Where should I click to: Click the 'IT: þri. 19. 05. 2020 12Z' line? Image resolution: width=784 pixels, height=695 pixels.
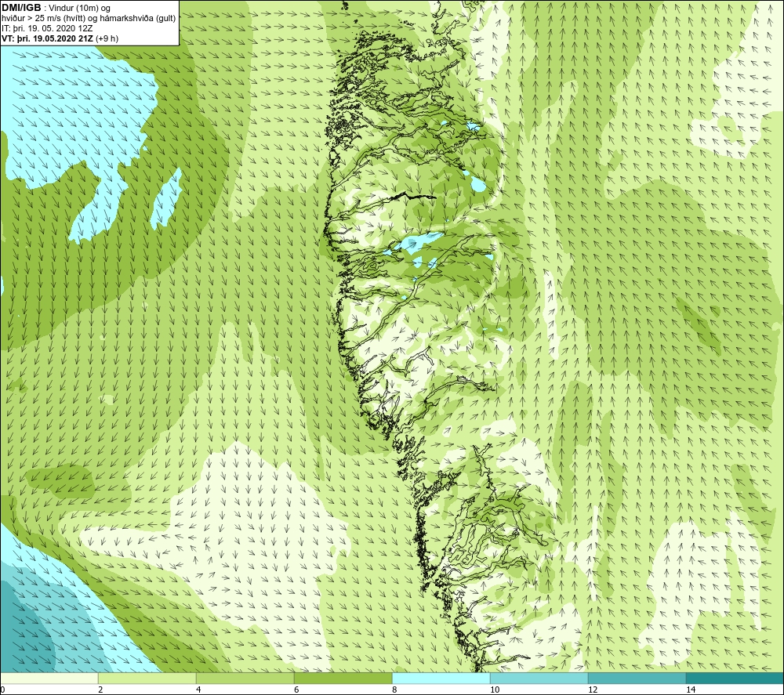pyautogui.click(x=47, y=28)
